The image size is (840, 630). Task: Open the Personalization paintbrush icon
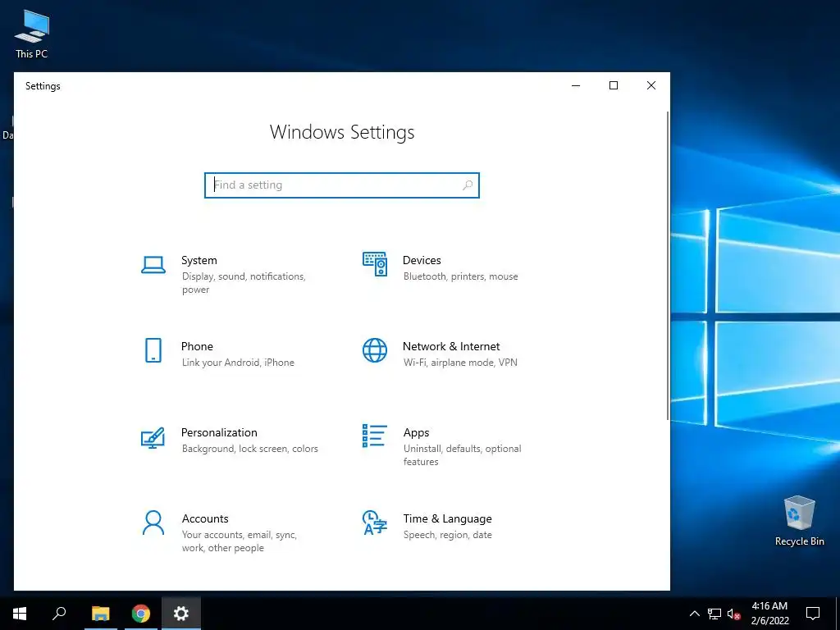[x=153, y=438]
